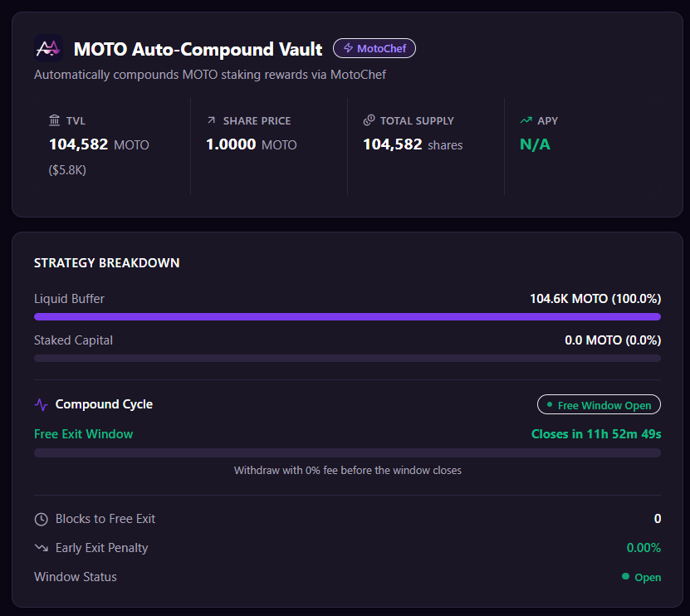Click the Open window status text
Viewport: 690px width, 616px height.
click(648, 577)
